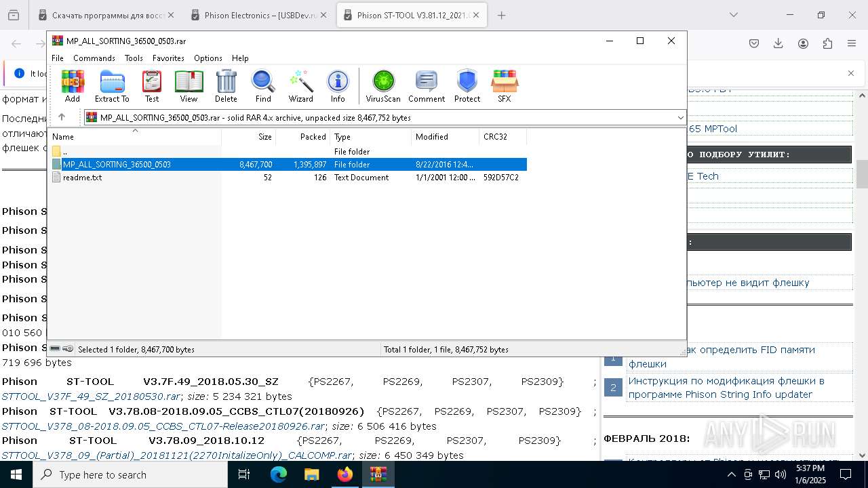Click the 65 MPTool sidebar link
The height and width of the screenshot is (488, 868).
pyautogui.click(x=712, y=129)
